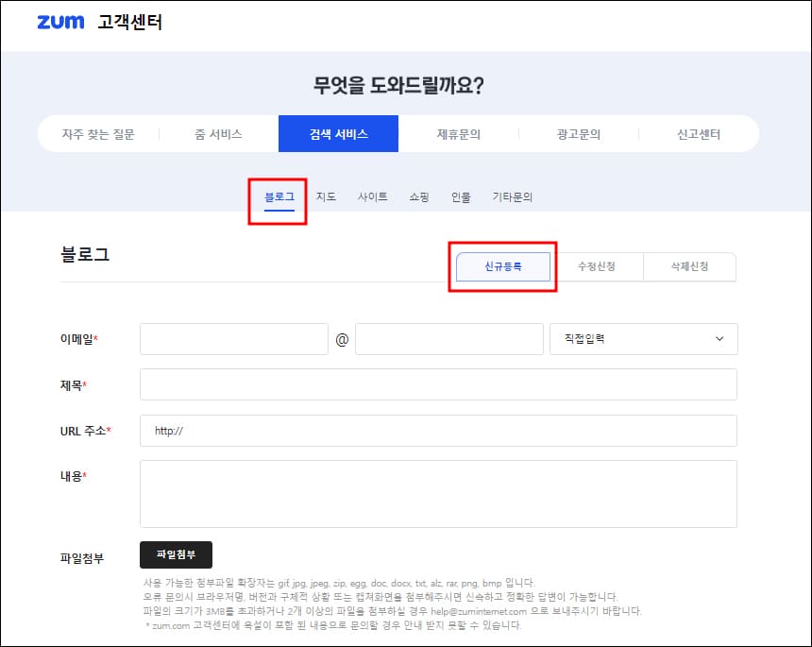Click inside the 내용 content text area
Image resolution: width=812 pixels, height=647 pixels.
tap(437, 493)
